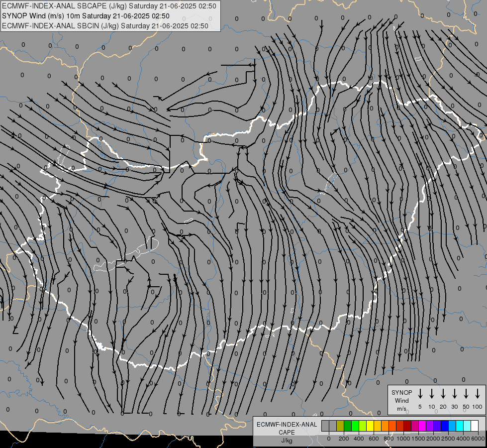Click the SBCIN title line in header
The width and height of the screenshot is (487, 448).
pyautogui.click(x=105, y=26)
